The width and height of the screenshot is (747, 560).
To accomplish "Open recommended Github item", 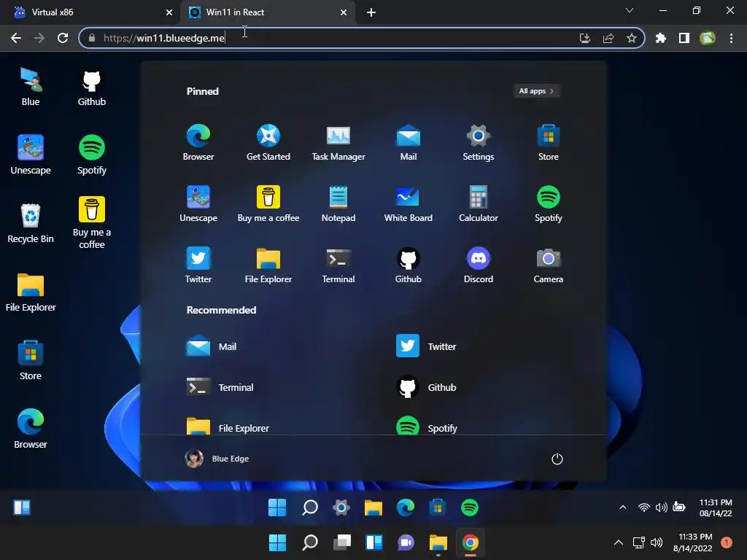I will tap(426, 387).
